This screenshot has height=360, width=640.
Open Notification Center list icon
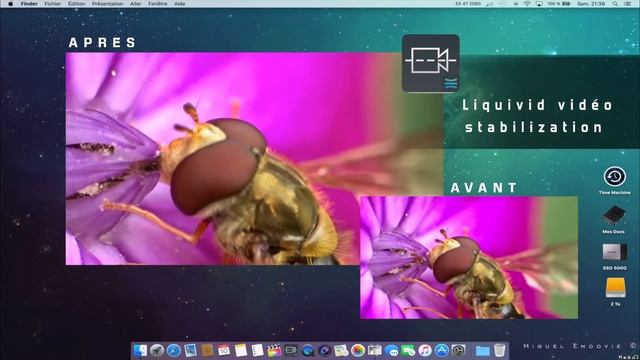coord(628,4)
